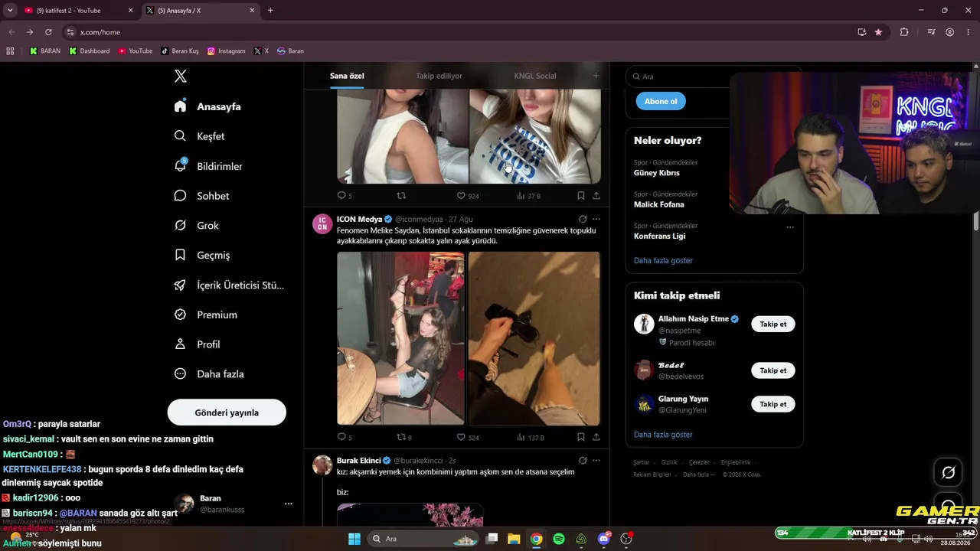
Task: Open Geçmiş bookmarks page
Action: 202,255
